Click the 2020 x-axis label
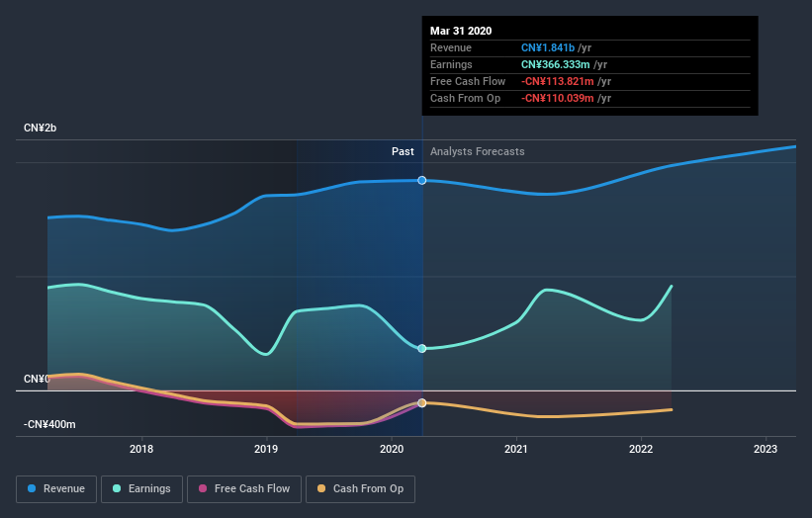The image size is (812, 518). coord(392,449)
